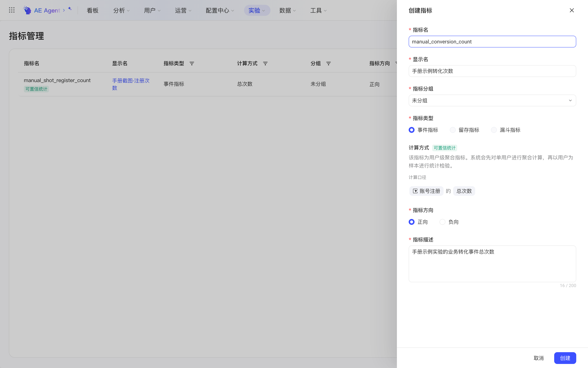Click the 创建 button
588x368 pixels.
click(x=565, y=358)
